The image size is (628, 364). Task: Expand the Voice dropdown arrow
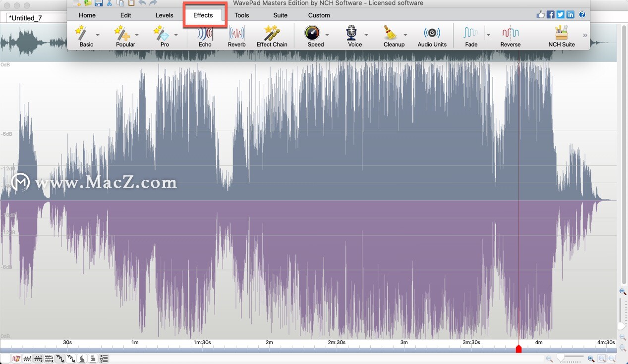point(366,35)
